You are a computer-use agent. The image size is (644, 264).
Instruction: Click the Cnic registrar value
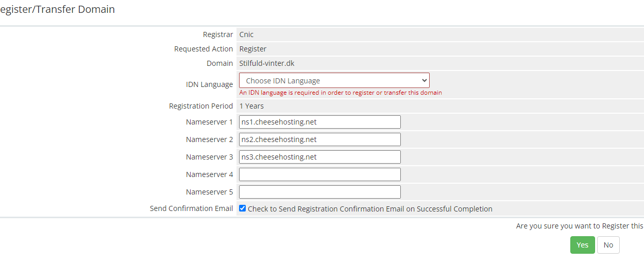[247, 34]
